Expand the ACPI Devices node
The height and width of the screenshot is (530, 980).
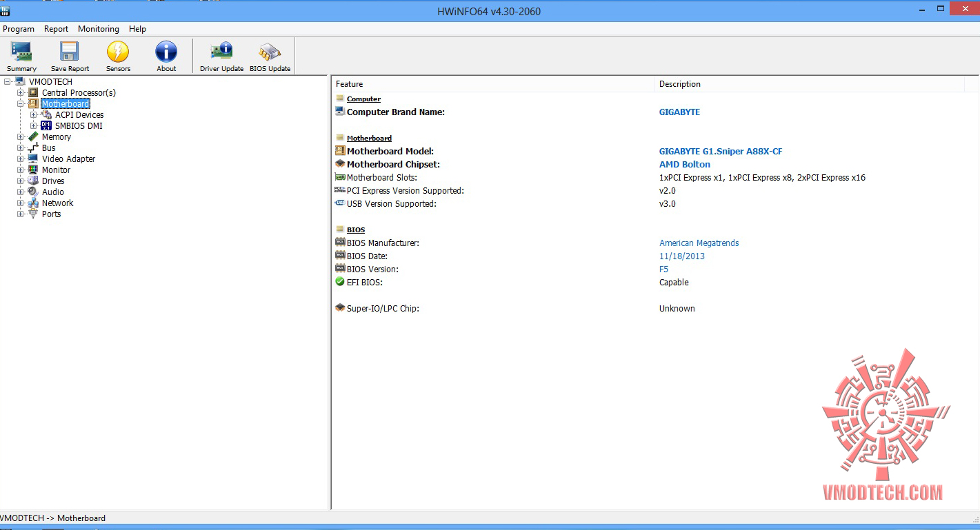point(34,115)
